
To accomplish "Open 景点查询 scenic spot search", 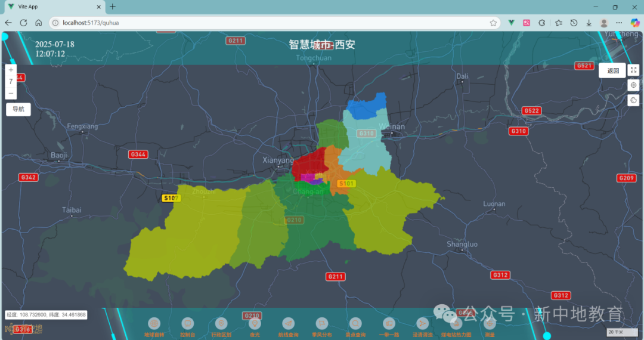I will point(355,327).
